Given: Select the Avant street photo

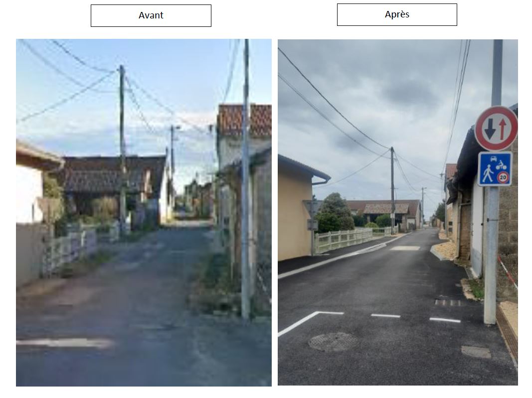Looking at the screenshot, I should pos(144,213).
